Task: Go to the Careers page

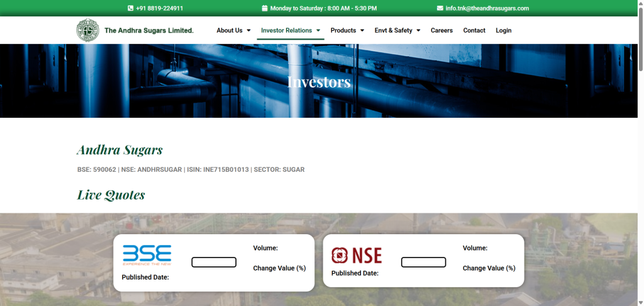Action: (x=441, y=30)
